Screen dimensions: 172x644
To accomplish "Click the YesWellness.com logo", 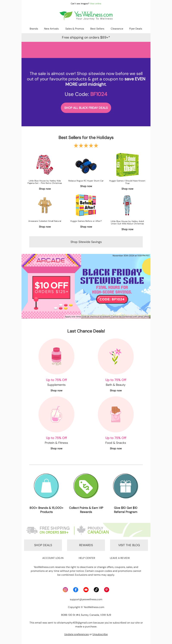I will 86,16.
